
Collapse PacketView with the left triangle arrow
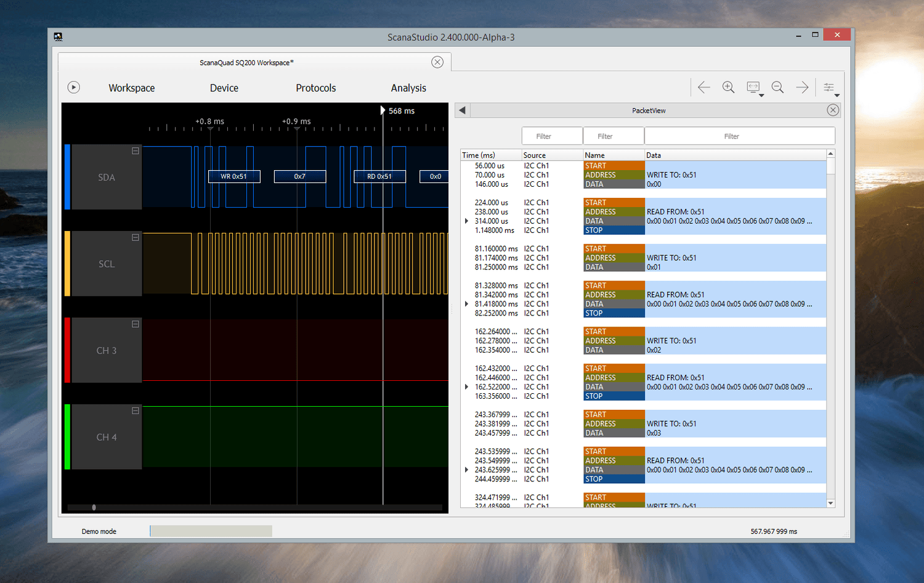pyautogui.click(x=462, y=110)
